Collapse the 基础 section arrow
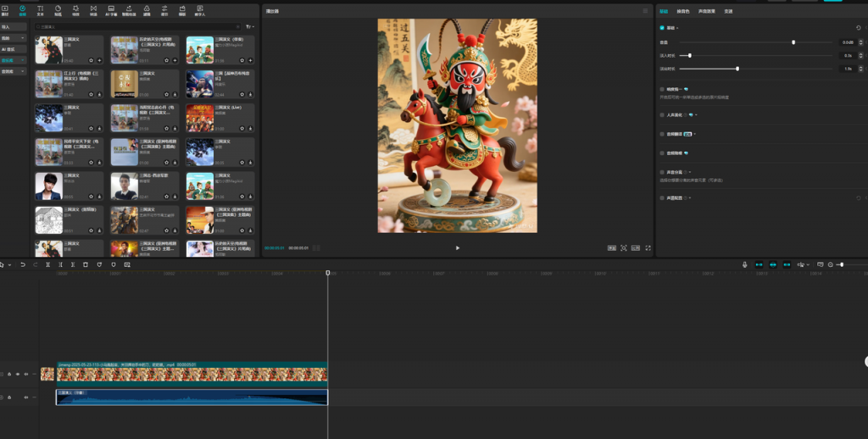The width and height of the screenshot is (868, 439). [677, 28]
